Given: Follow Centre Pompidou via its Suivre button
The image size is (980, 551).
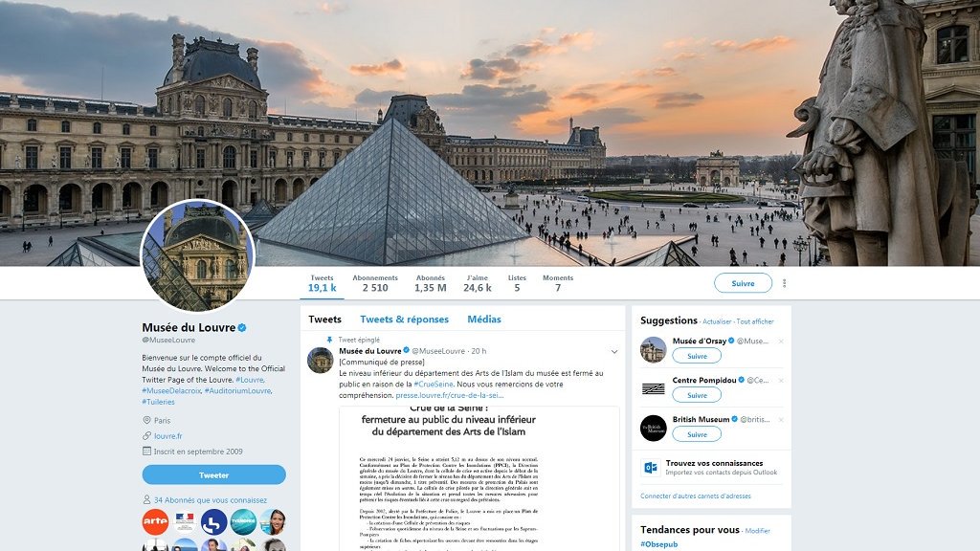Looking at the screenshot, I should [x=697, y=395].
